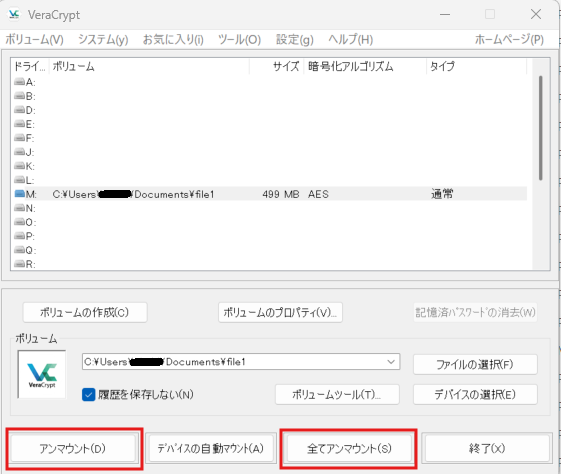Select drive O: icon in list
The height and width of the screenshot is (474, 561).
20,222
